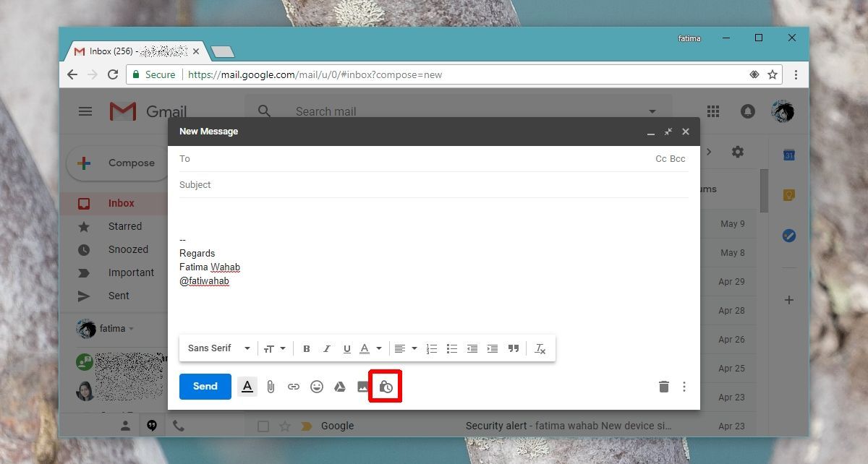The height and width of the screenshot is (464, 868).
Task: Pop out compose window to full screen
Action: point(668,132)
